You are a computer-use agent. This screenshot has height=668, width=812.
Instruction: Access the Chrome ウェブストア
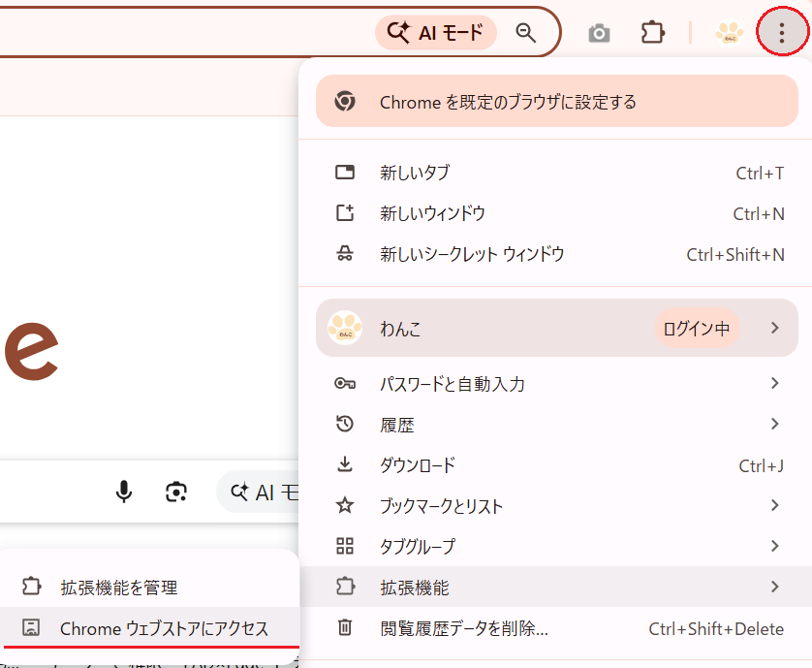tap(150, 628)
